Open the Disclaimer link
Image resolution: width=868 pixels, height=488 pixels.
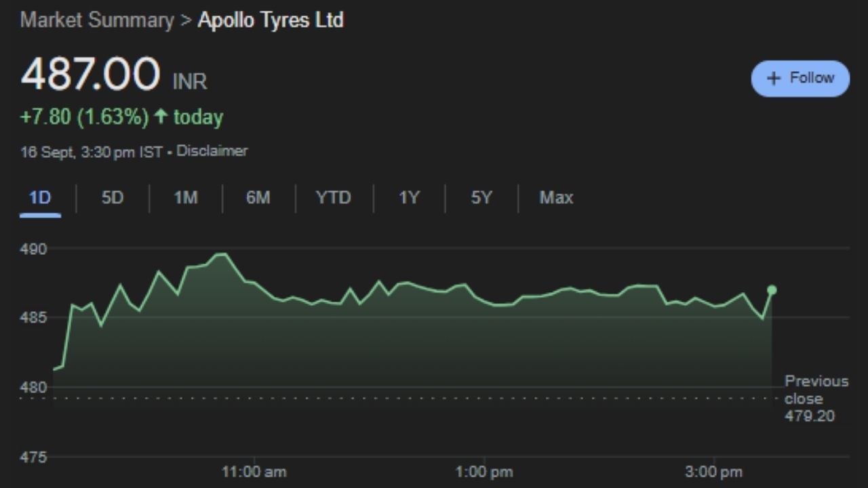point(212,151)
